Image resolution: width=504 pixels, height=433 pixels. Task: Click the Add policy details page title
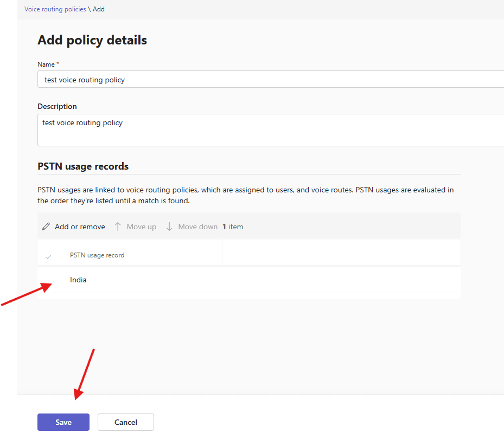[x=92, y=40]
